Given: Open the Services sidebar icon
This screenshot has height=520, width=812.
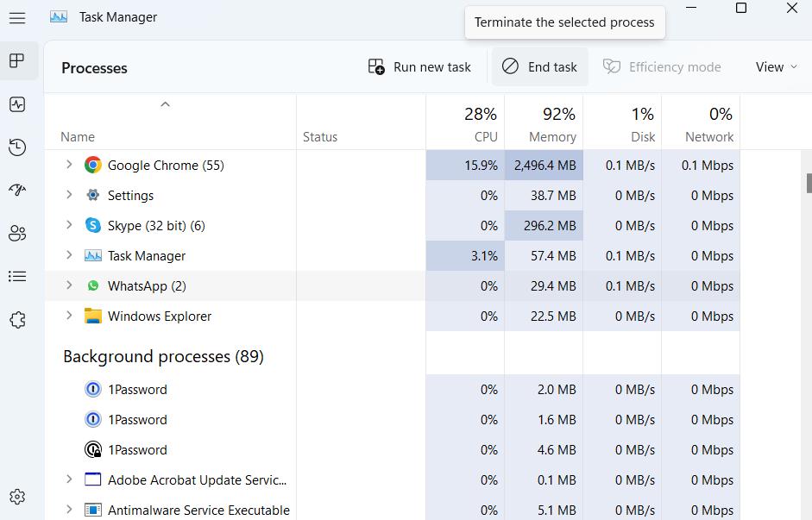Looking at the screenshot, I should tap(17, 320).
